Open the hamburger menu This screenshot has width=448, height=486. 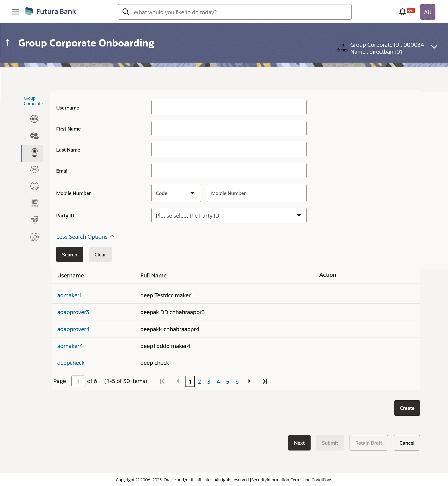coord(15,12)
